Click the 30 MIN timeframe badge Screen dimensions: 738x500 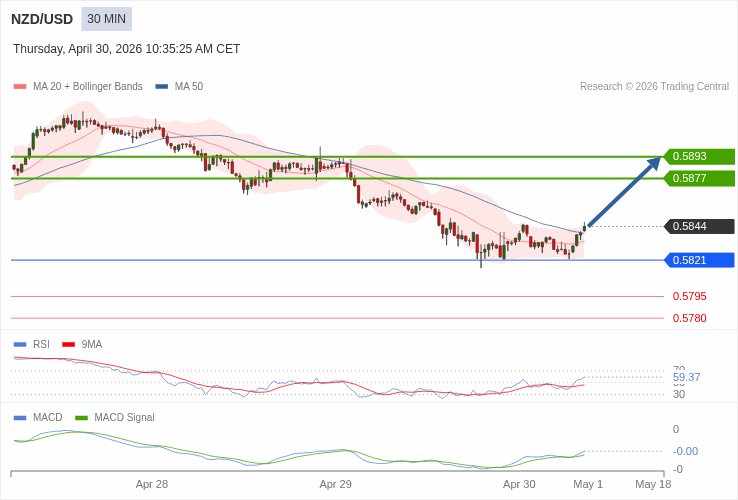106,19
